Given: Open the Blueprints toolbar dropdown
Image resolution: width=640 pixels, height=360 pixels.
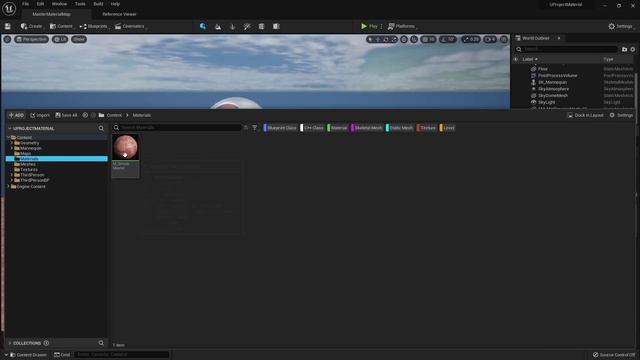Looking at the screenshot, I should [x=94, y=26].
